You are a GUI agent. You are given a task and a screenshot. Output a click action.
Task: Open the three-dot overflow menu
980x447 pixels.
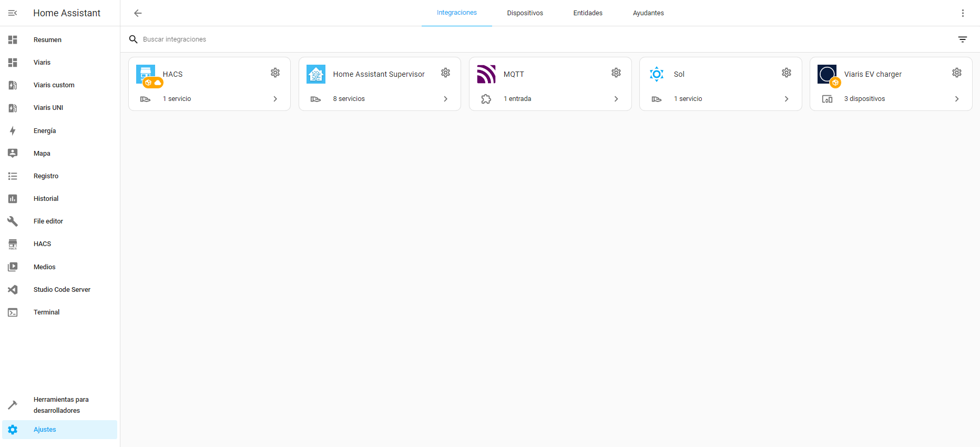point(963,13)
